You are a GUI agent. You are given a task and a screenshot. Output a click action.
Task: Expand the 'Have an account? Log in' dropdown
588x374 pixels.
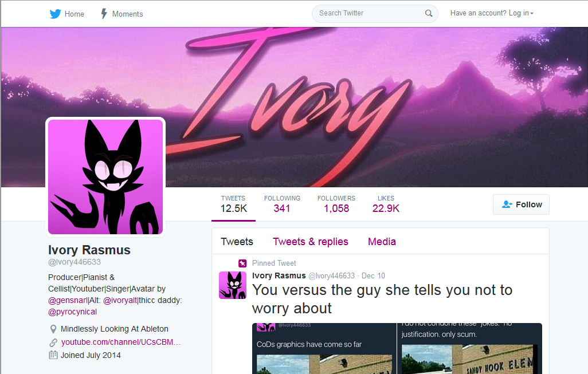click(x=492, y=13)
